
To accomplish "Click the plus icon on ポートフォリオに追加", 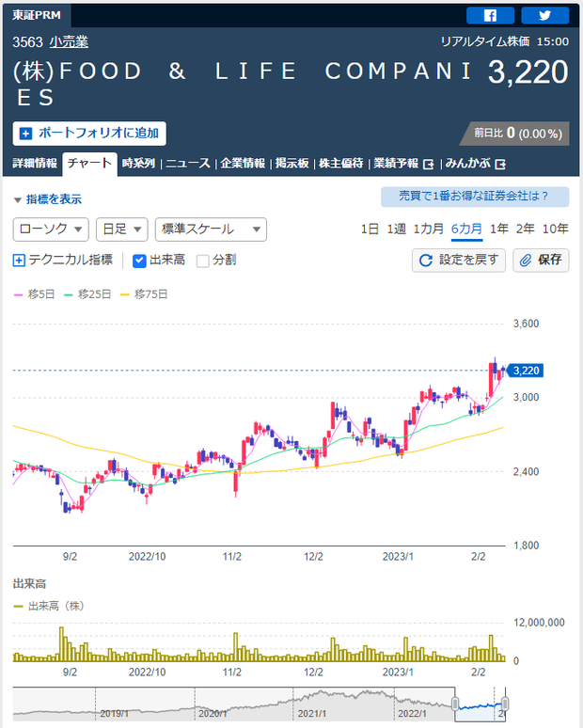I will pos(25,134).
